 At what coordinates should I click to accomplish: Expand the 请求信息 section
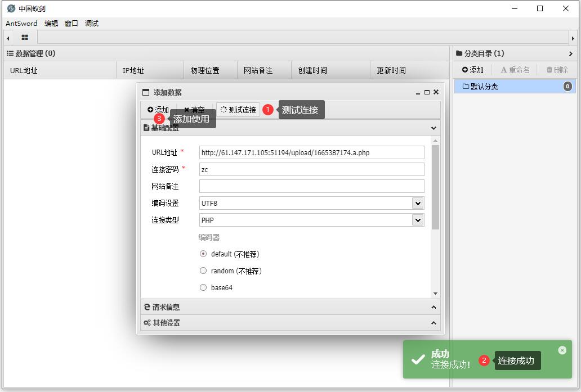point(290,307)
